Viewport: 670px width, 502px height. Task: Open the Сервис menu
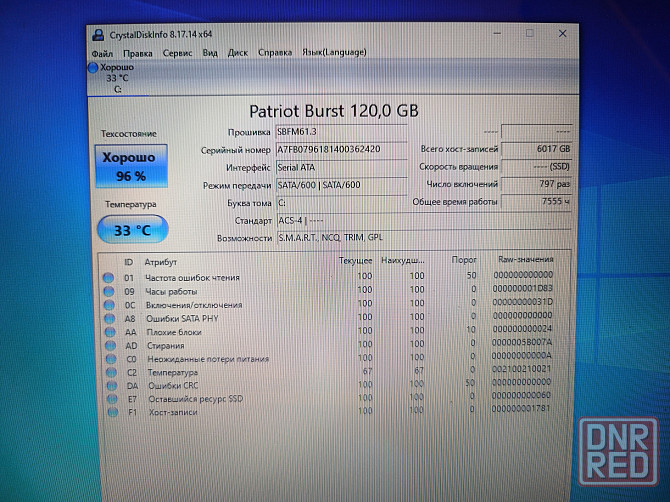pos(177,53)
